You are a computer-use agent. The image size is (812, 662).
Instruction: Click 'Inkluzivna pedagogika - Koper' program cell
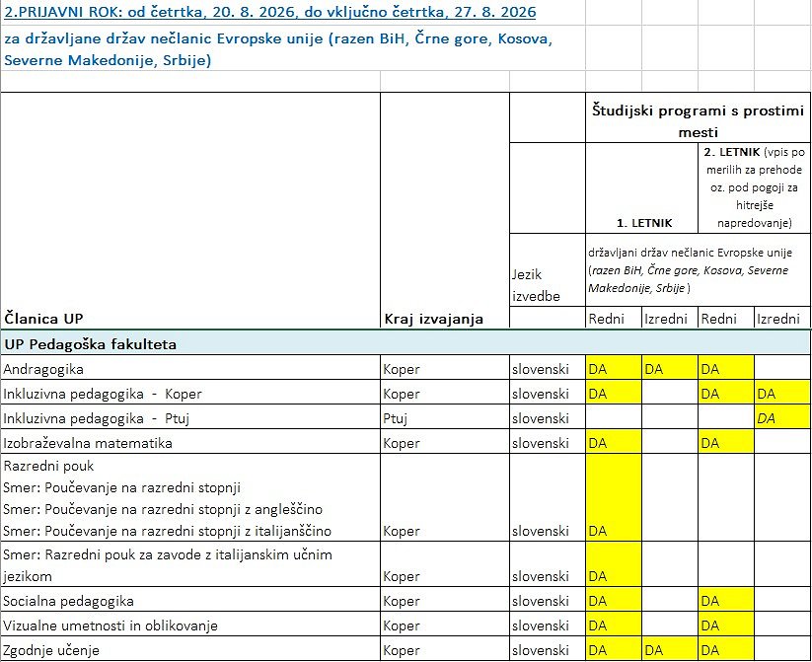tap(190, 392)
